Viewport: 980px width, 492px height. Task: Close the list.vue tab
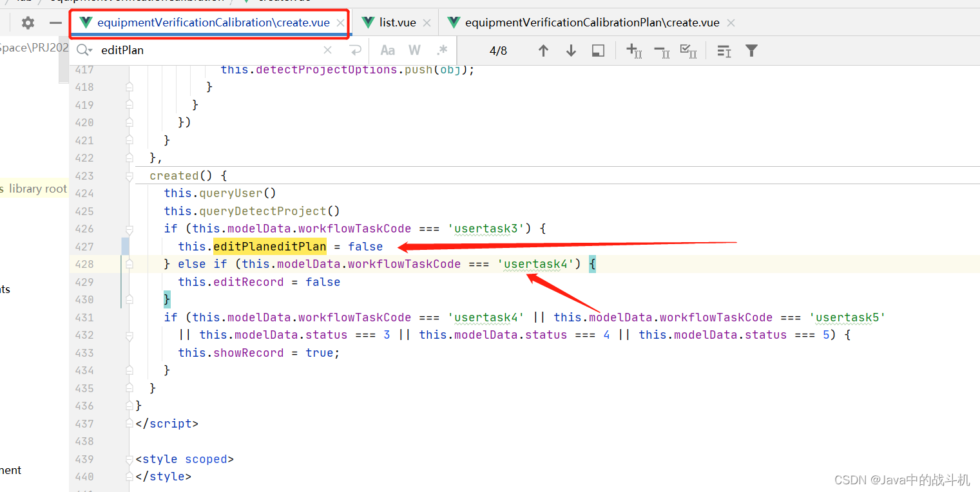427,23
